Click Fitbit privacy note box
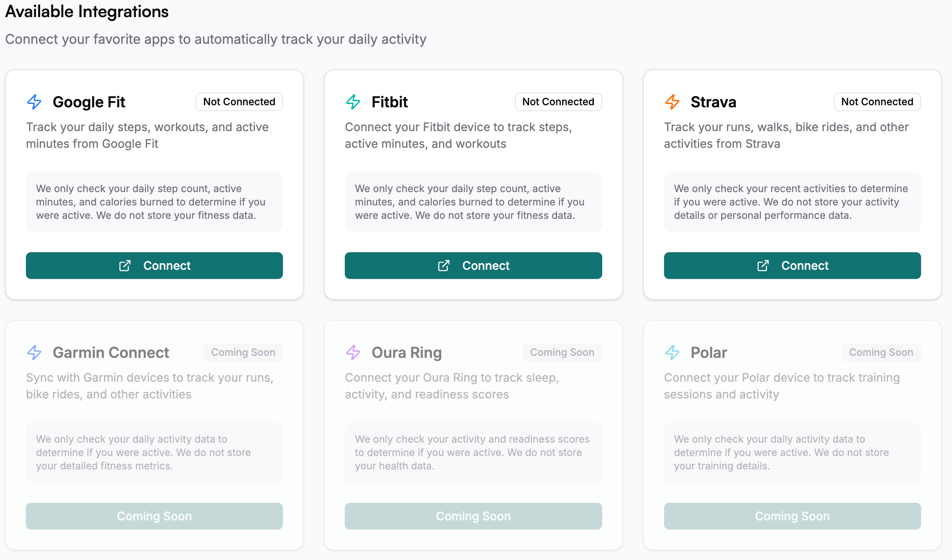The image size is (952, 560). (x=473, y=202)
